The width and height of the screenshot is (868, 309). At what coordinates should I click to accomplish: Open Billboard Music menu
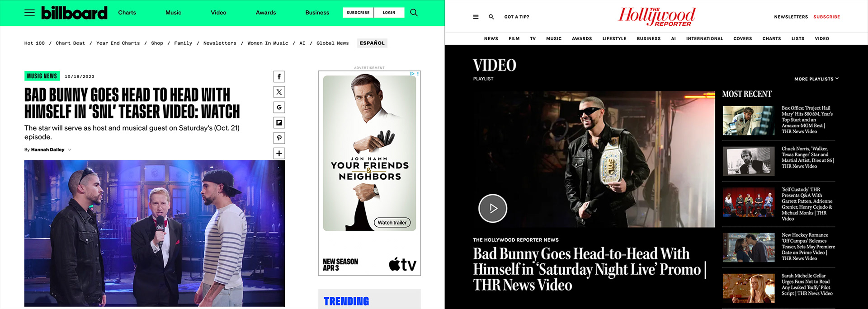[173, 13]
